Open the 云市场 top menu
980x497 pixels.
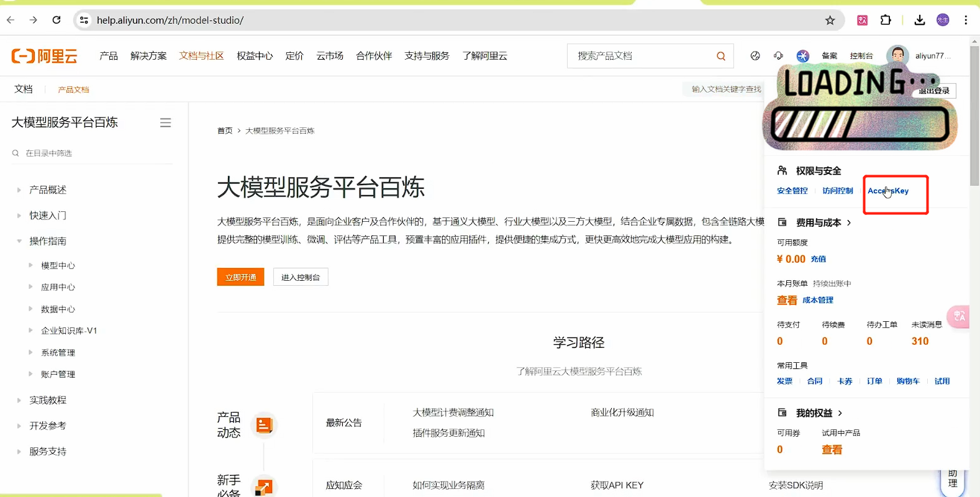tap(330, 56)
